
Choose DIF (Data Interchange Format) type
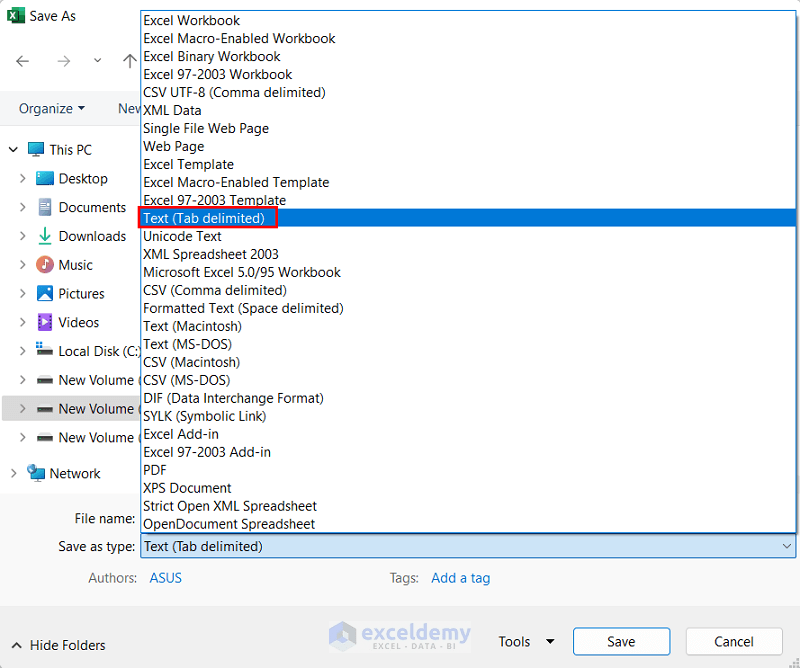click(468, 398)
